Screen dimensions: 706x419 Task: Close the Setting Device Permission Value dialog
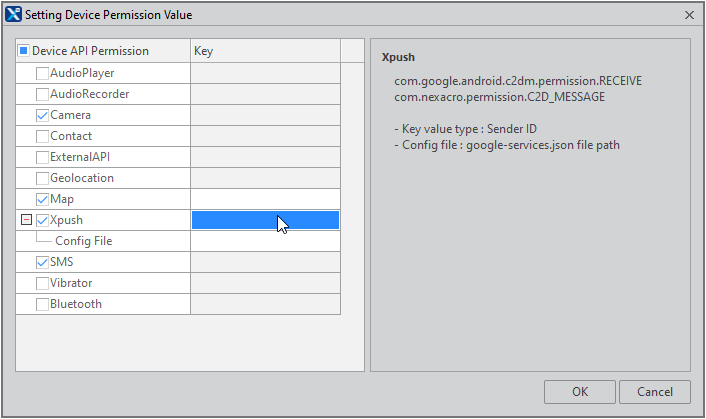(x=689, y=15)
